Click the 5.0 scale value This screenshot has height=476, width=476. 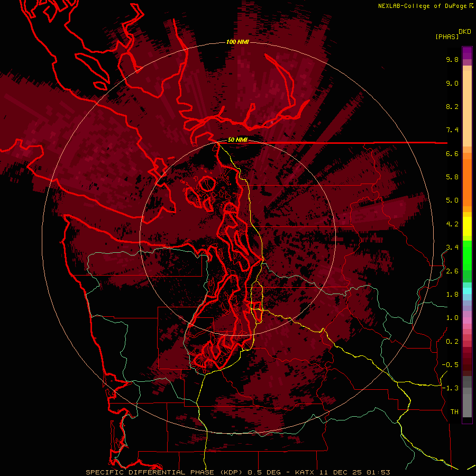point(452,200)
